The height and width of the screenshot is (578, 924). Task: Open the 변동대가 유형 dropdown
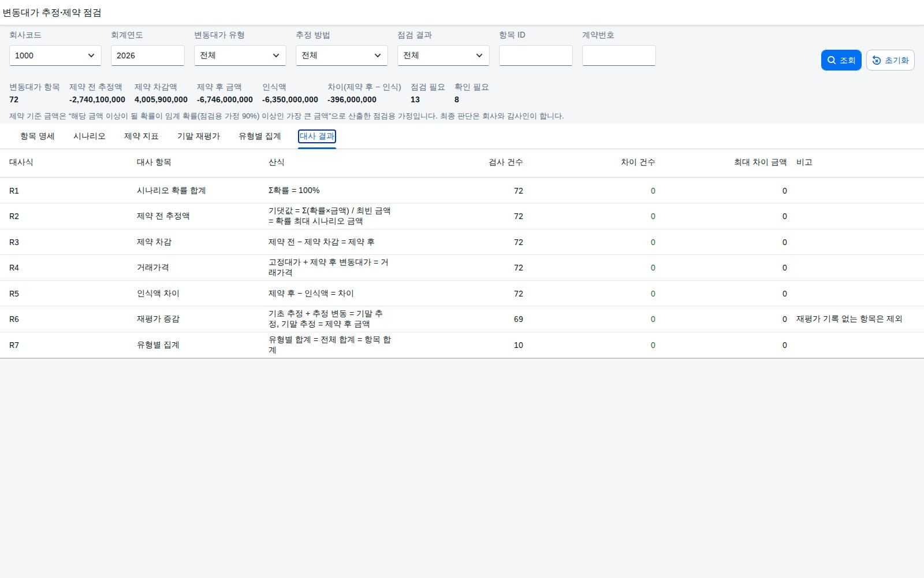pyautogui.click(x=240, y=55)
